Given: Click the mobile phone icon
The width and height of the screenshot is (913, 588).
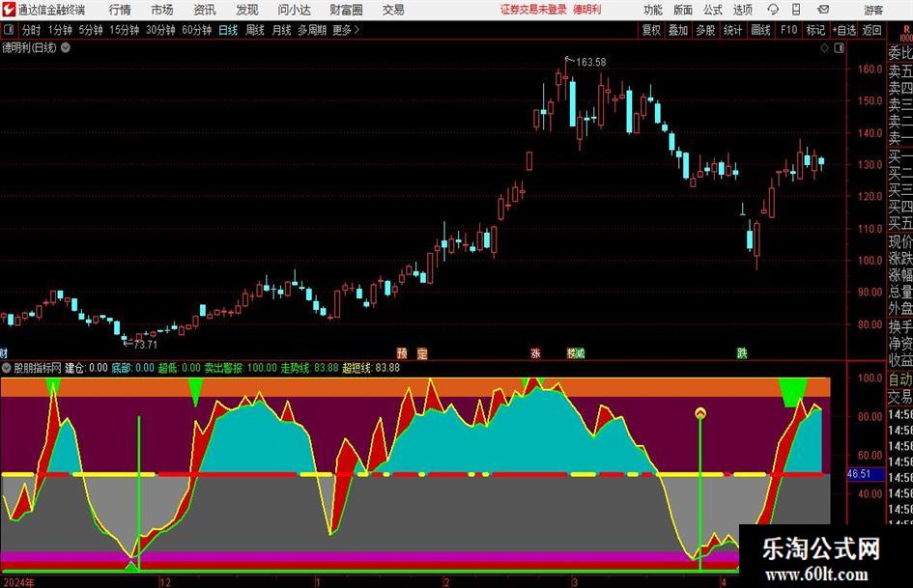Looking at the screenshot, I should [796, 10].
